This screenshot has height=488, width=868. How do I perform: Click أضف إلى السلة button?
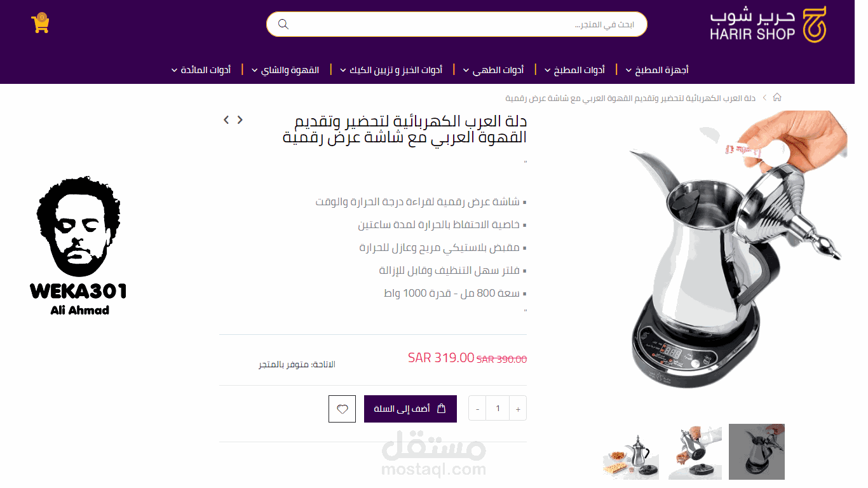(x=410, y=409)
